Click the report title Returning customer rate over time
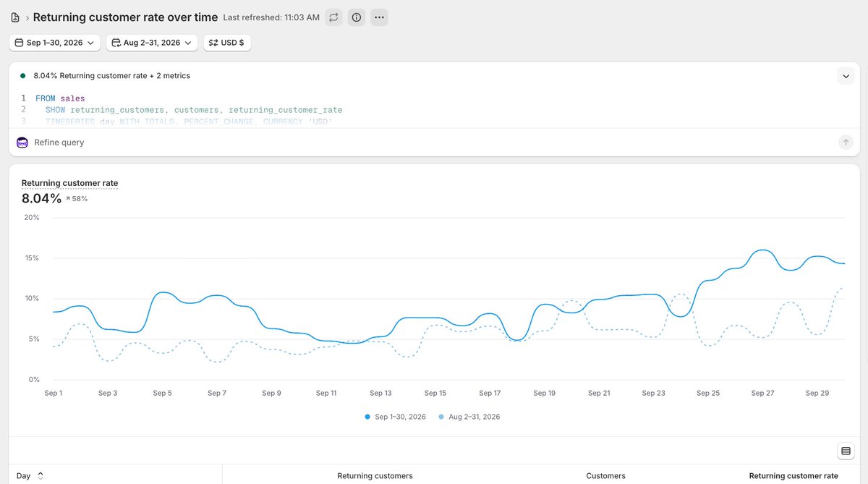 pyautogui.click(x=125, y=17)
